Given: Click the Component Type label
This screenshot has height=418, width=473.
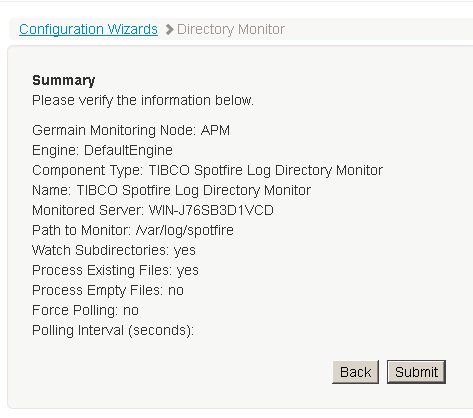Looking at the screenshot, I should [88, 170].
